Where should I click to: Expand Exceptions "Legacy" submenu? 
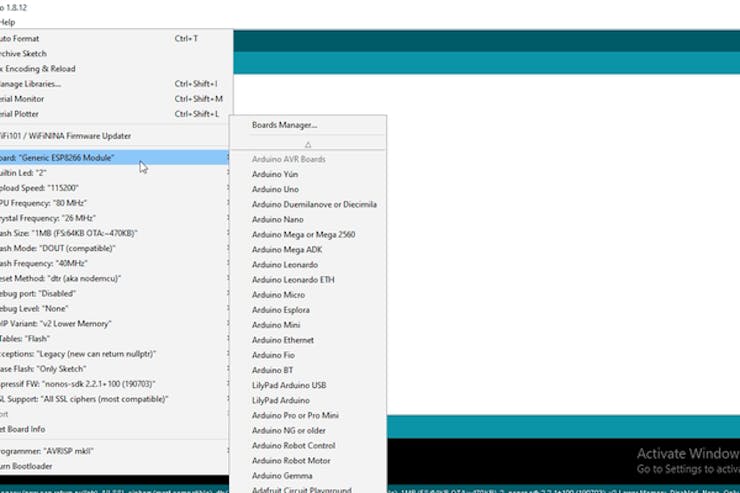click(116, 354)
